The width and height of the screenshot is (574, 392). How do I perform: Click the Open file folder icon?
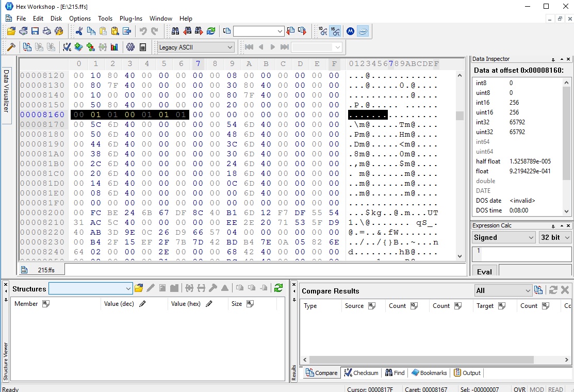pos(11,31)
